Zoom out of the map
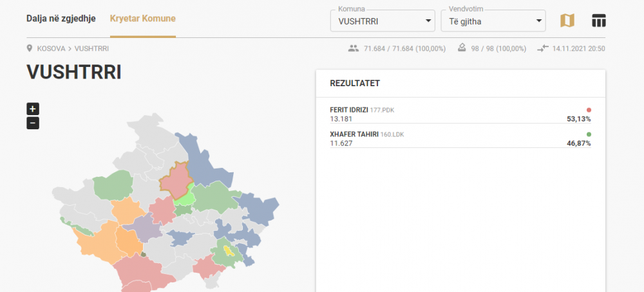The image size is (644, 292). 33,123
